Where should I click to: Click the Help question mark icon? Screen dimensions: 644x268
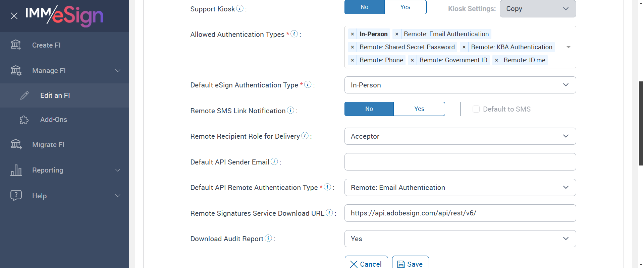coord(16,195)
